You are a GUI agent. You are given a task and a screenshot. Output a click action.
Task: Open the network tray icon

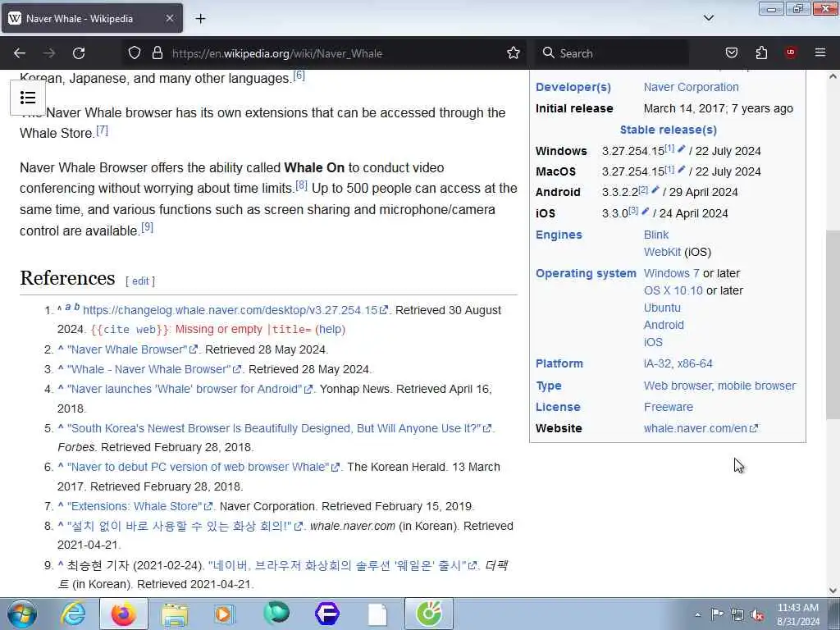point(737,615)
